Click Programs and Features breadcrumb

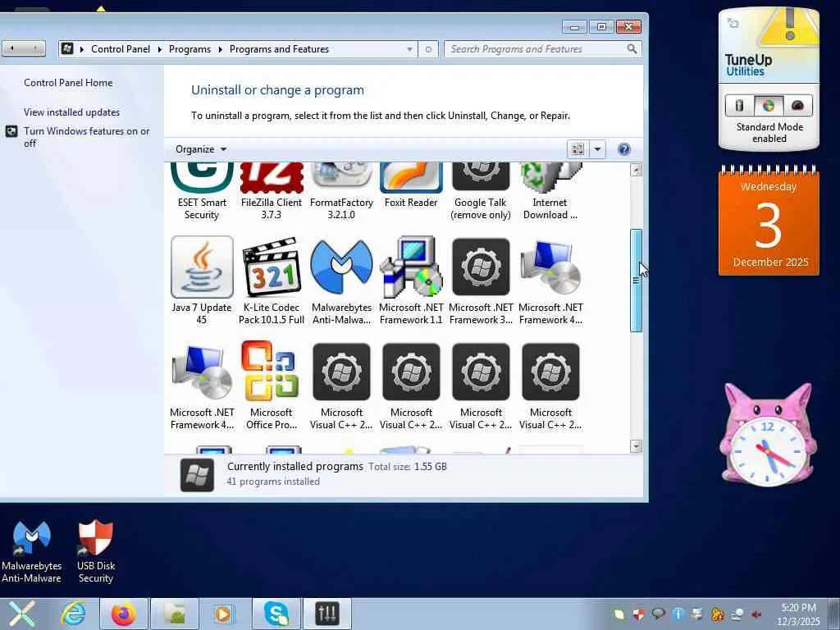click(279, 49)
